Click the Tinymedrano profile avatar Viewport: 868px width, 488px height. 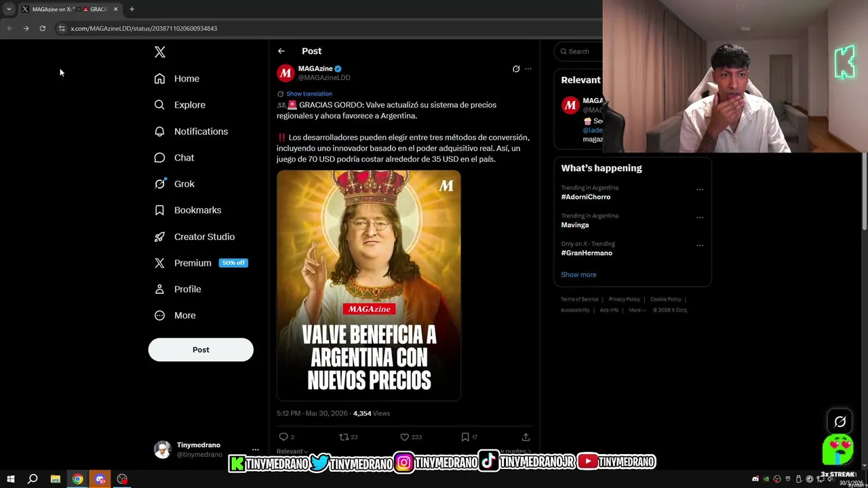pyautogui.click(x=163, y=449)
